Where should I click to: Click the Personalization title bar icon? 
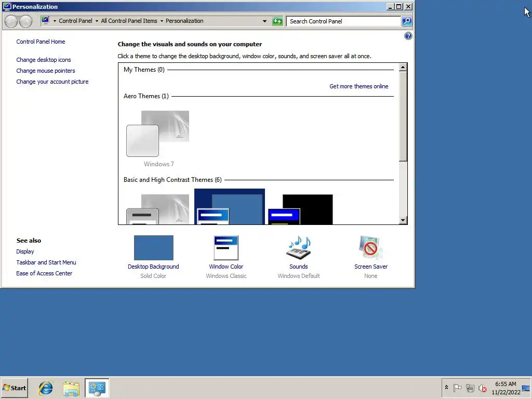7,6
